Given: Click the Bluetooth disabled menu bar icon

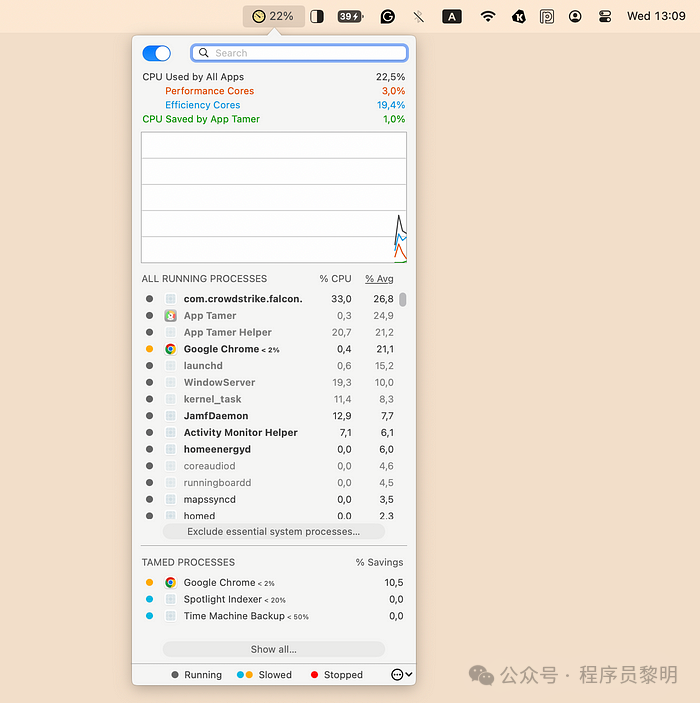Looking at the screenshot, I should pos(418,17).
